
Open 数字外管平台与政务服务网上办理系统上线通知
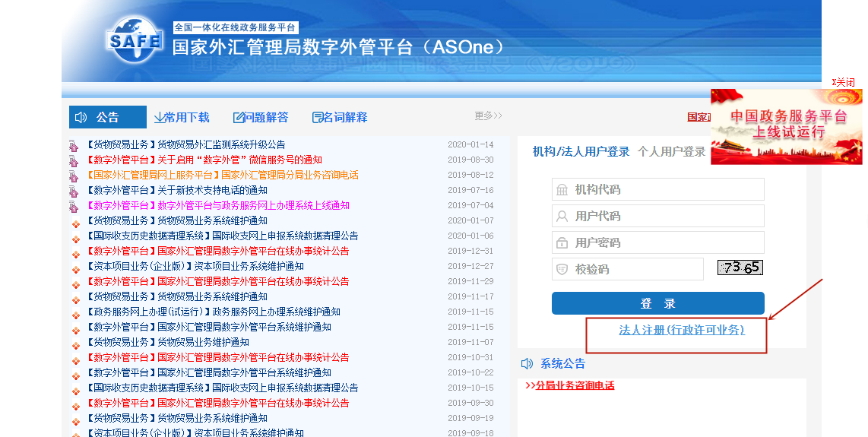click(x=218, y=205)
